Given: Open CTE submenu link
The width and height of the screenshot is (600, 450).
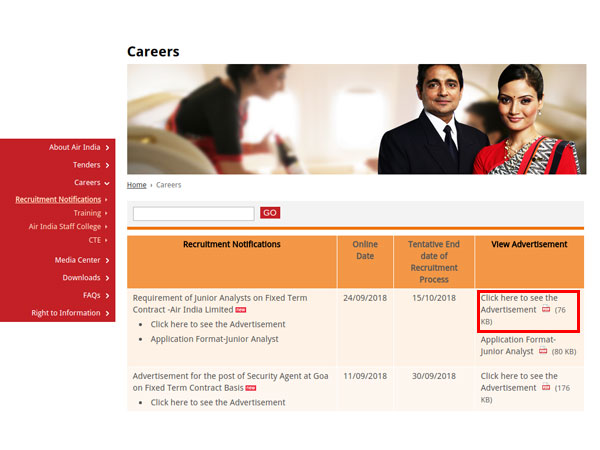Looking at the screenshot, I should tap(95, 240).
